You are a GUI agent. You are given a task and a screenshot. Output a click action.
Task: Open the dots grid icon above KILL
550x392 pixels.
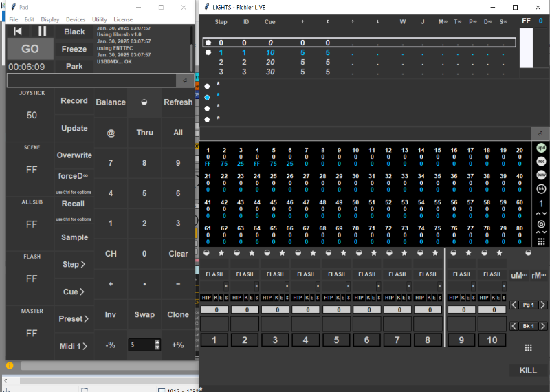point(528,347)
